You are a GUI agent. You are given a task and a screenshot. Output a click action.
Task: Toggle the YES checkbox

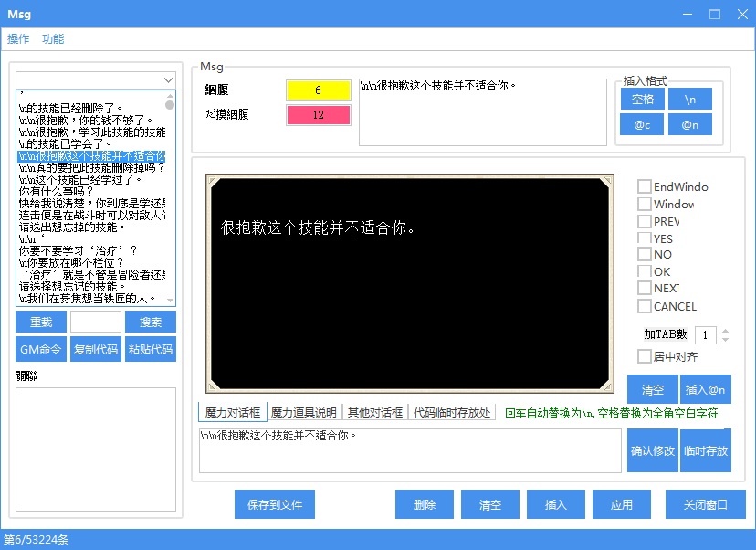tap(644, 238)
